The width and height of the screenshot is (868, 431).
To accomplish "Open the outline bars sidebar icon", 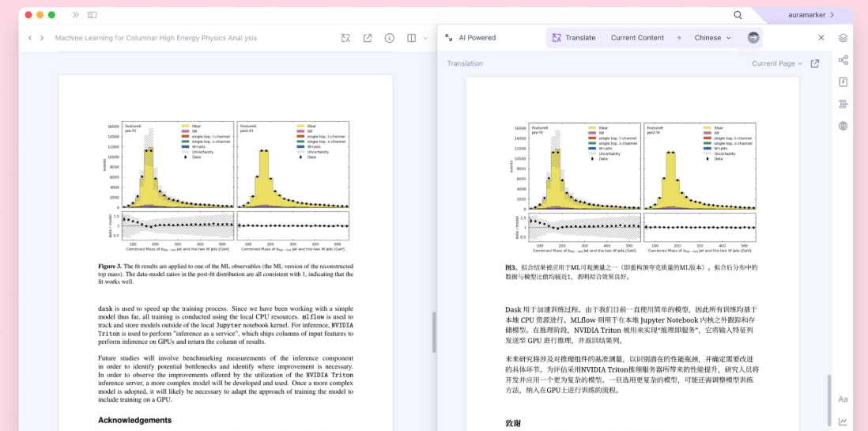I will [x=843, y=104].
